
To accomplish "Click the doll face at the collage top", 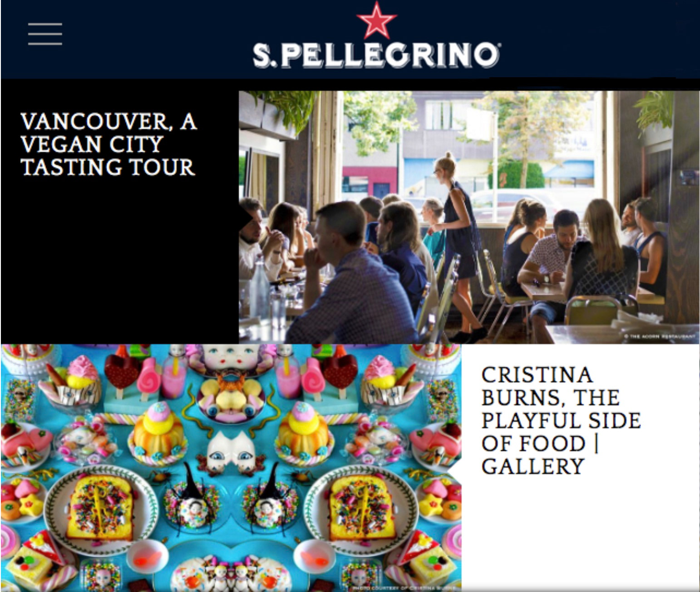I will (x=231, y=356).
